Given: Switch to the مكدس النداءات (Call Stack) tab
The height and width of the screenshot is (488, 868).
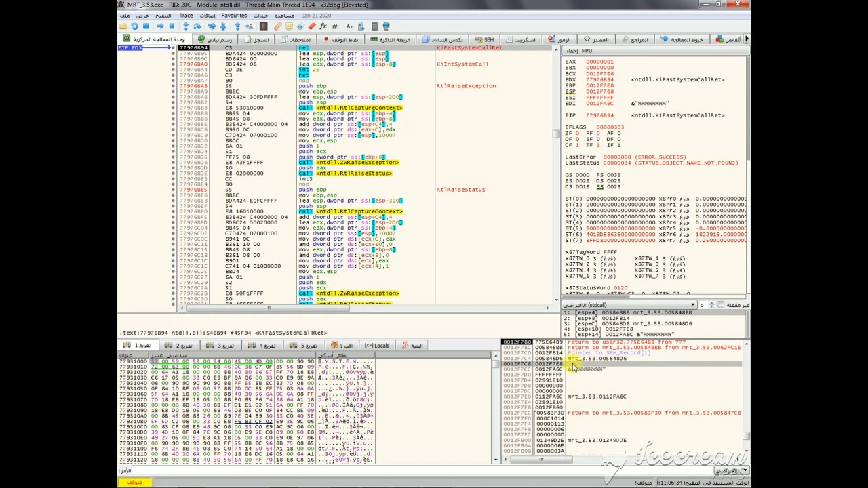Looking at the screenshot, I should click(x=443, y=39).
